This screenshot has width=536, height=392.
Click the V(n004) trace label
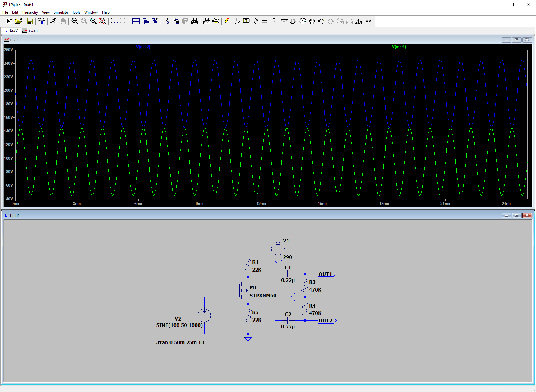399,47
